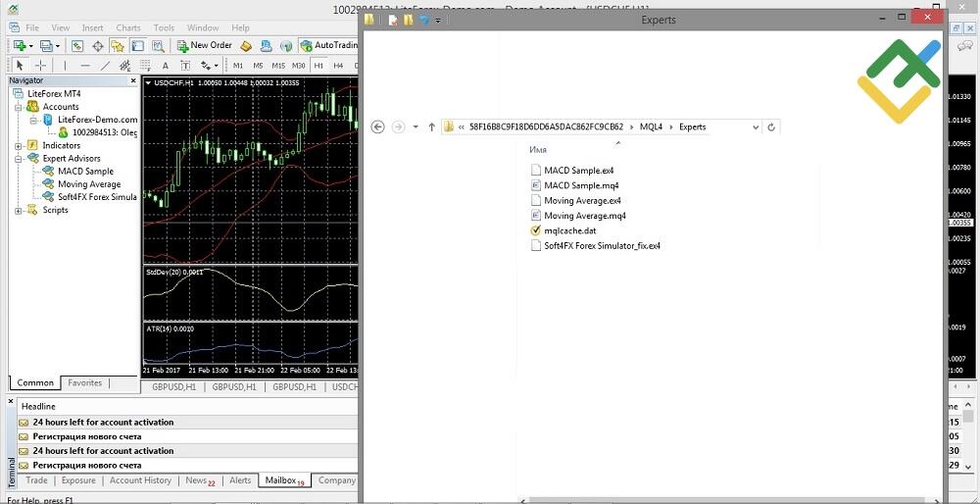Open the Window menu
This screenshot has width=980, height=504.
point(203,28)
